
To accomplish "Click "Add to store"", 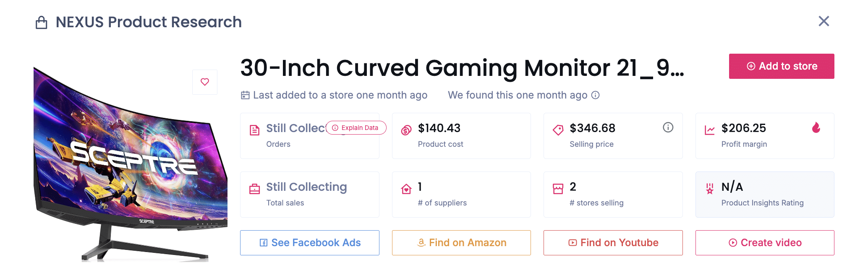I will pos(781,66).
